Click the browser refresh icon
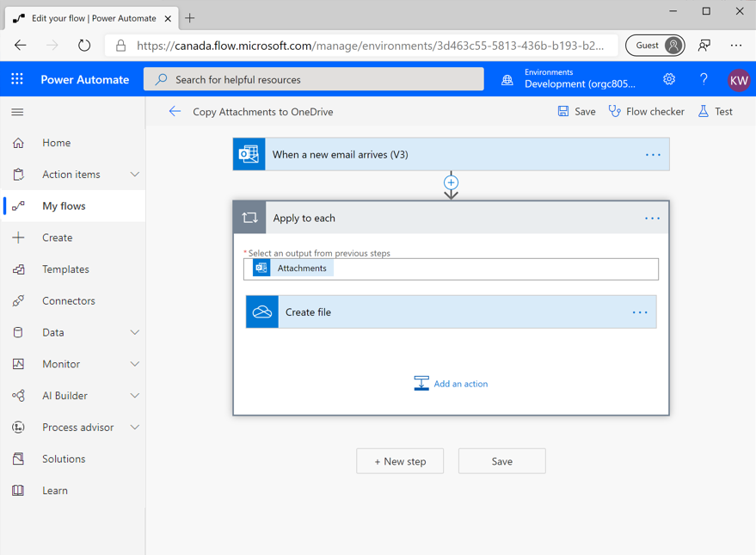The image size is (756, 555). pos(84,46)
